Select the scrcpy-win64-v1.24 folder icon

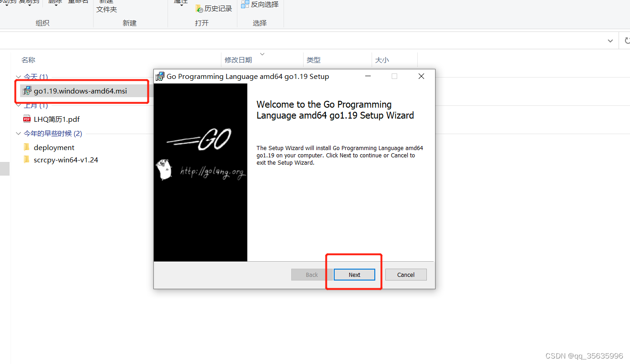(x=27, y=160)
